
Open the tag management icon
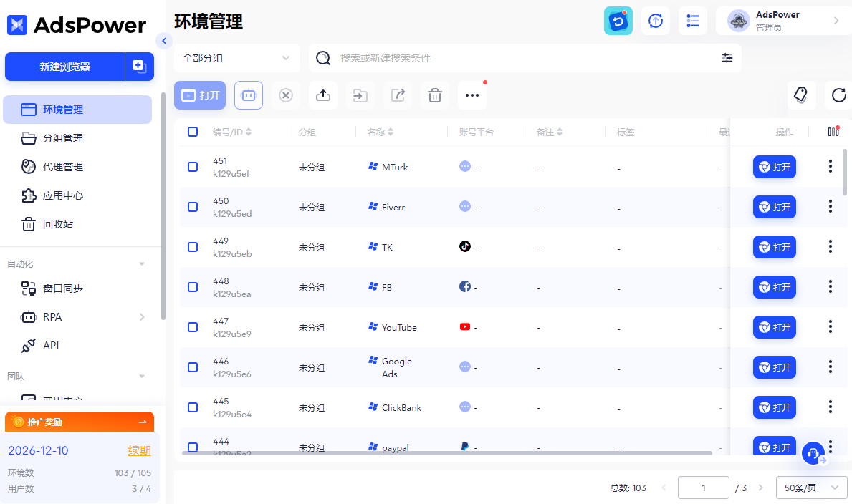click(x=801, y=94)
